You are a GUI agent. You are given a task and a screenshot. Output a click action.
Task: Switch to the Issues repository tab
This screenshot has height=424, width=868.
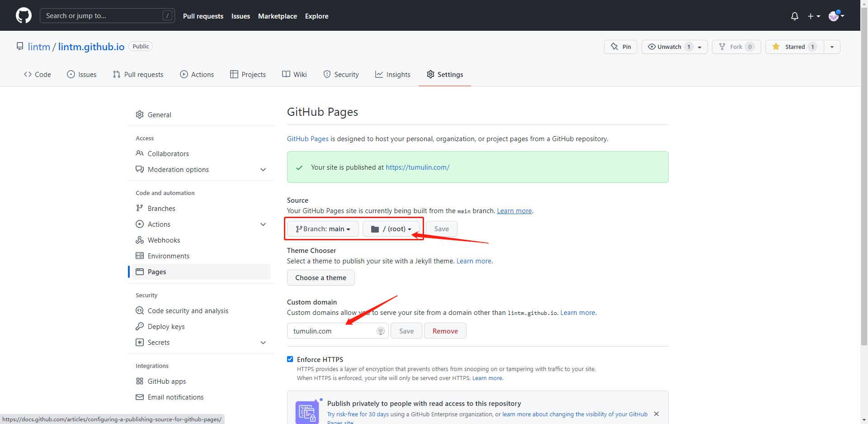[x=82, y=75]
